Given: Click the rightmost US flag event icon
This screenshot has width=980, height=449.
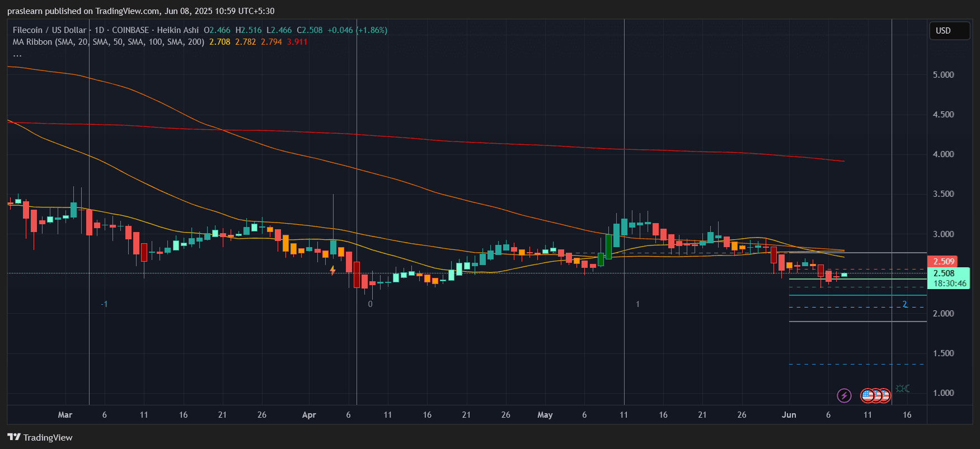Looking at the screenshot, I should 884,396.
